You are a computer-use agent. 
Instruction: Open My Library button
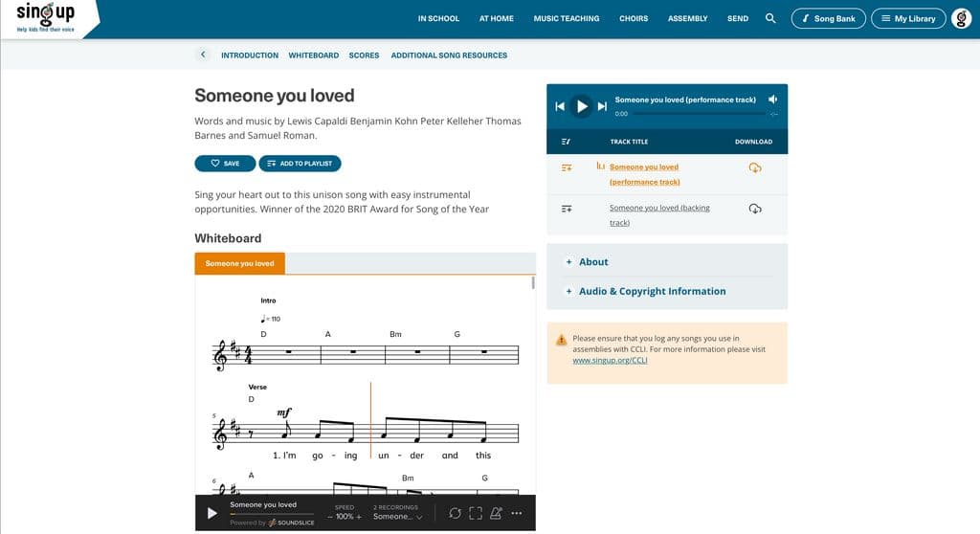[908, 19]
